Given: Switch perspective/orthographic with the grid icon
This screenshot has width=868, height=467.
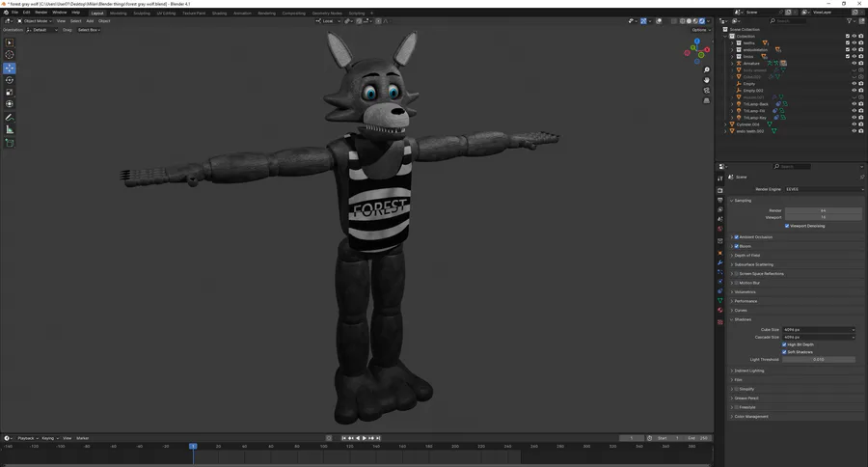Looking at the screenshot, I should click(x=706, y=100).
